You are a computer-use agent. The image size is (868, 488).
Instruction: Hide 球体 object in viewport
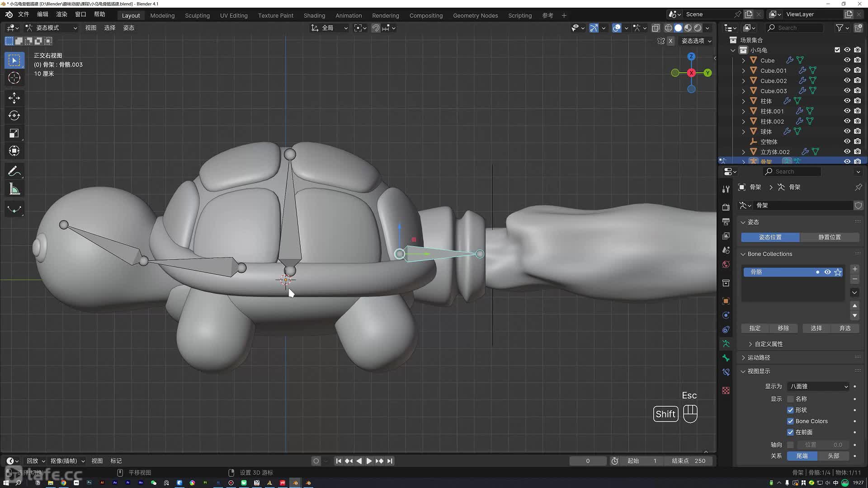pyautogui.click(x=847, y=131)
